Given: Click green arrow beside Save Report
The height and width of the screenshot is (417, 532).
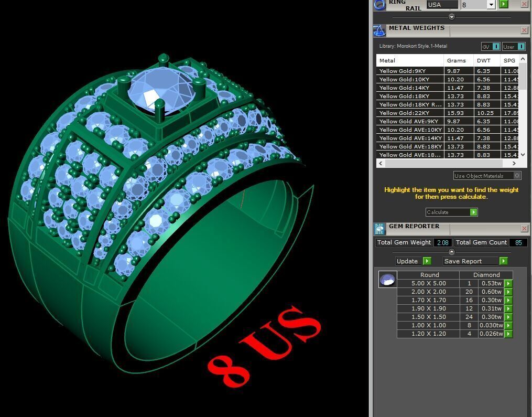Looking at the screenshot, I should tap(504, 261).
